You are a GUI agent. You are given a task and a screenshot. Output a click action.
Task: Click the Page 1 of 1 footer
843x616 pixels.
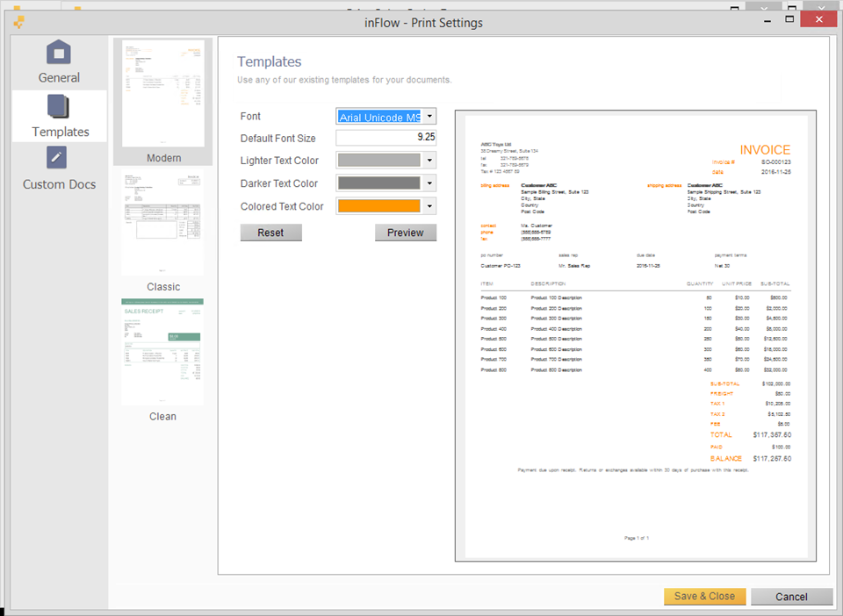click(636, 538)
